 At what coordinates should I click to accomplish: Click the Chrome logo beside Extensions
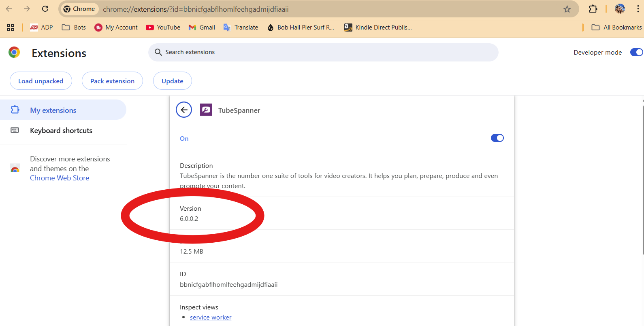pyautogui.click(x=14, y=53)
